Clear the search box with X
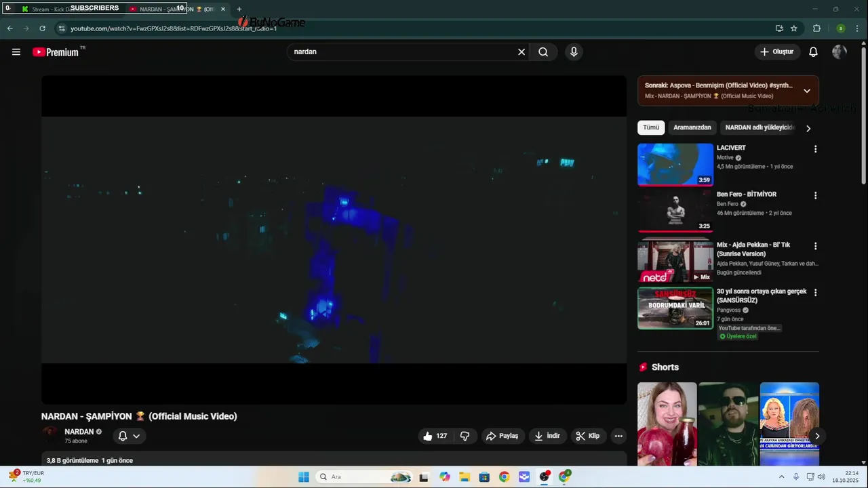 [x=521, y=52]
